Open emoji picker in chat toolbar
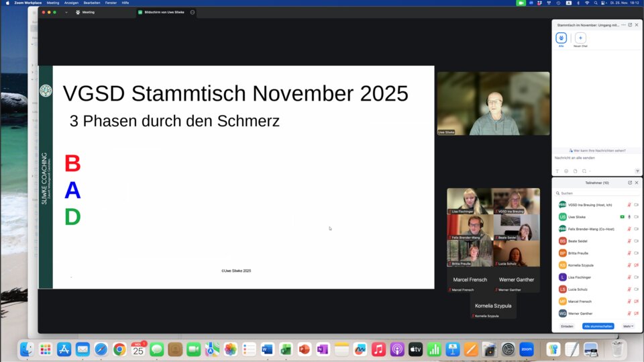Viewport: 644px width, 362px height. pos(566,171)
